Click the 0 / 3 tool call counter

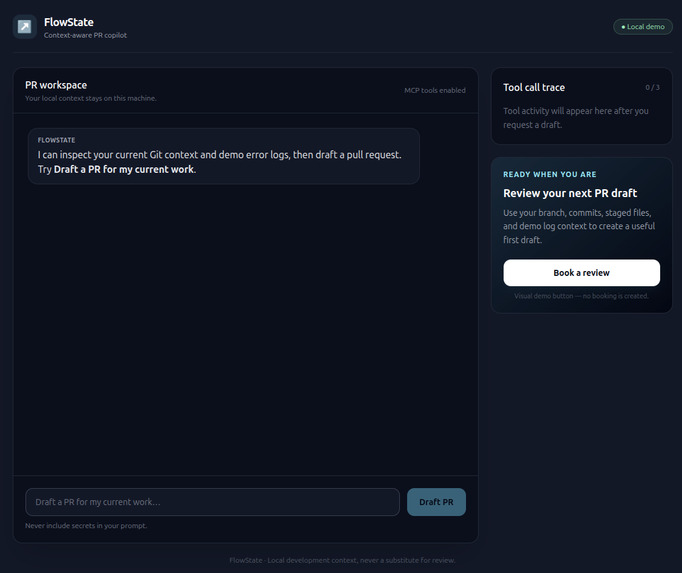point(652,87)
